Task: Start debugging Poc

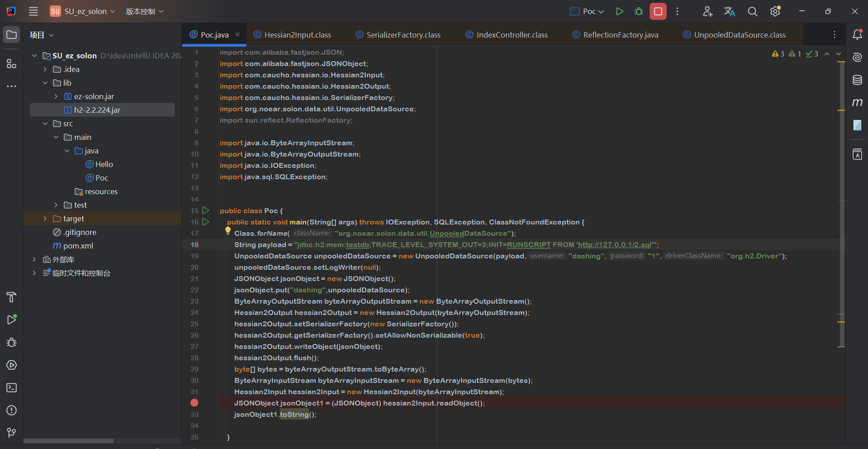Action: coord(639,11)
